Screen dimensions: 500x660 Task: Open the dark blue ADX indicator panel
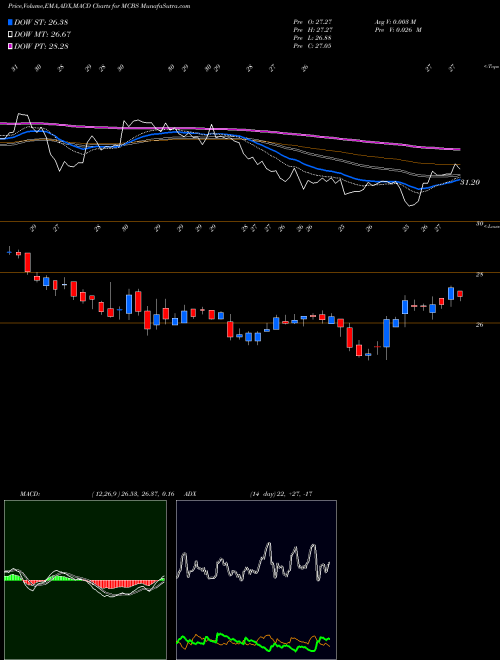pyautogui.click(x=256, y=580)
